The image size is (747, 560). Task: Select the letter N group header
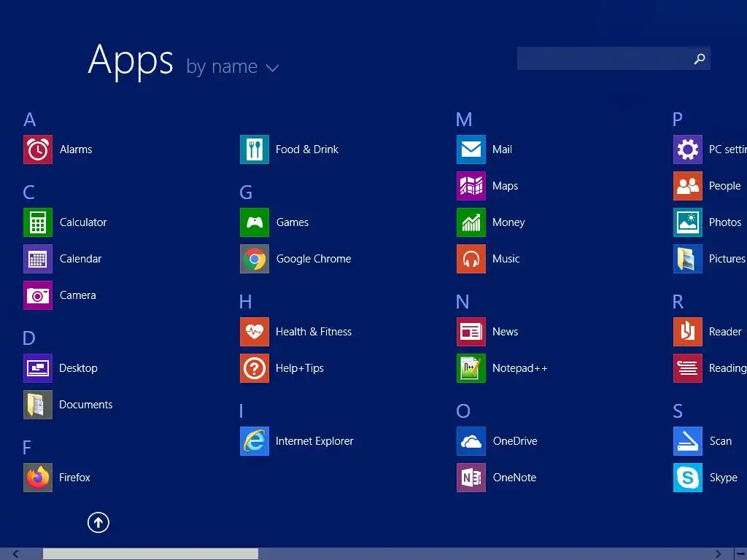click(462, 302)
